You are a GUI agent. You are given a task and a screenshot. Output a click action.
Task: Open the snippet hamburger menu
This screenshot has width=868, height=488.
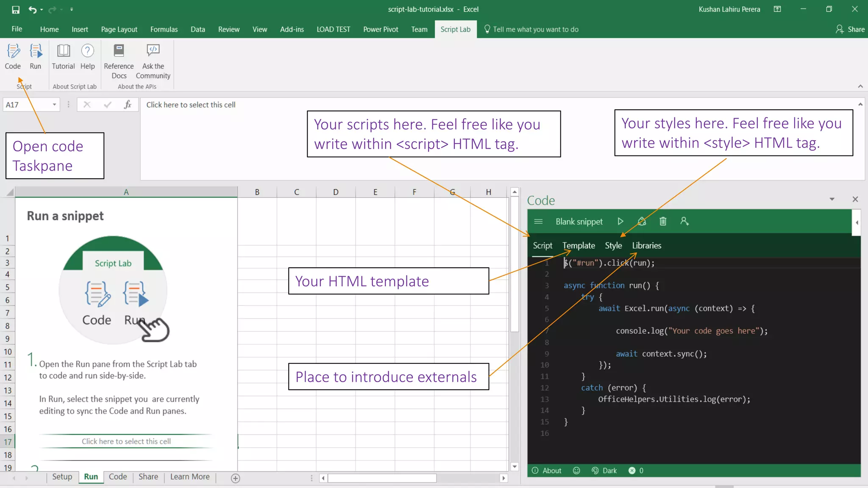(538, 221)
